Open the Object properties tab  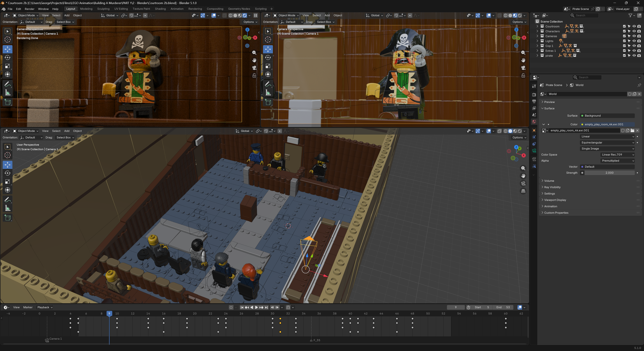(534, 130)
